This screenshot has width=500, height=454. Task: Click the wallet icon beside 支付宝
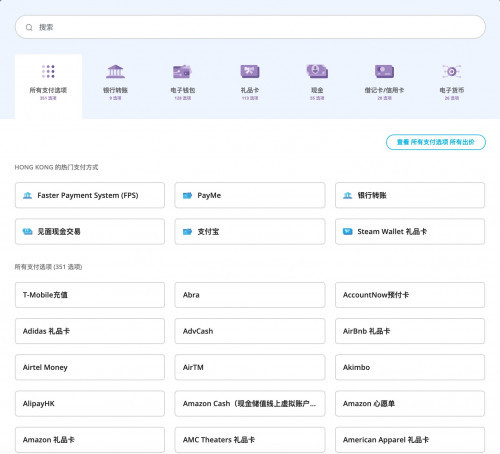187,231
